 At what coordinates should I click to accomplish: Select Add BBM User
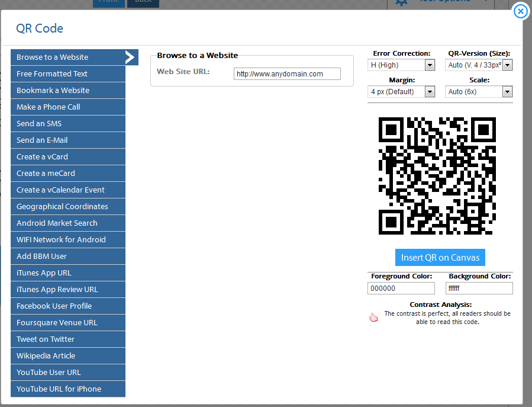[68, 256]
